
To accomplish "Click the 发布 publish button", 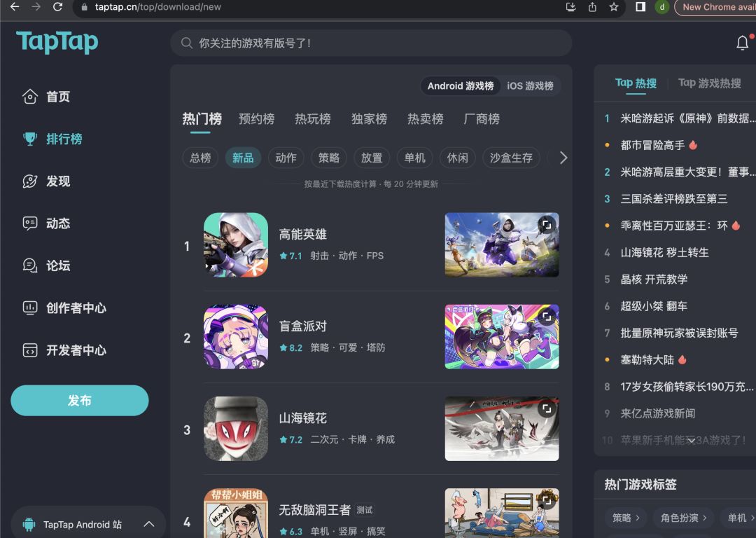I will pos(80,401).
